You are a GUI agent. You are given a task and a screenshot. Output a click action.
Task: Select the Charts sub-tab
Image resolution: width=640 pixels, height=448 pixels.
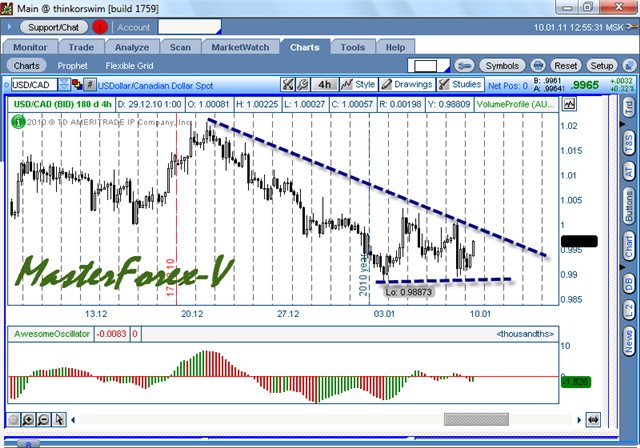(x=27, y=66)
